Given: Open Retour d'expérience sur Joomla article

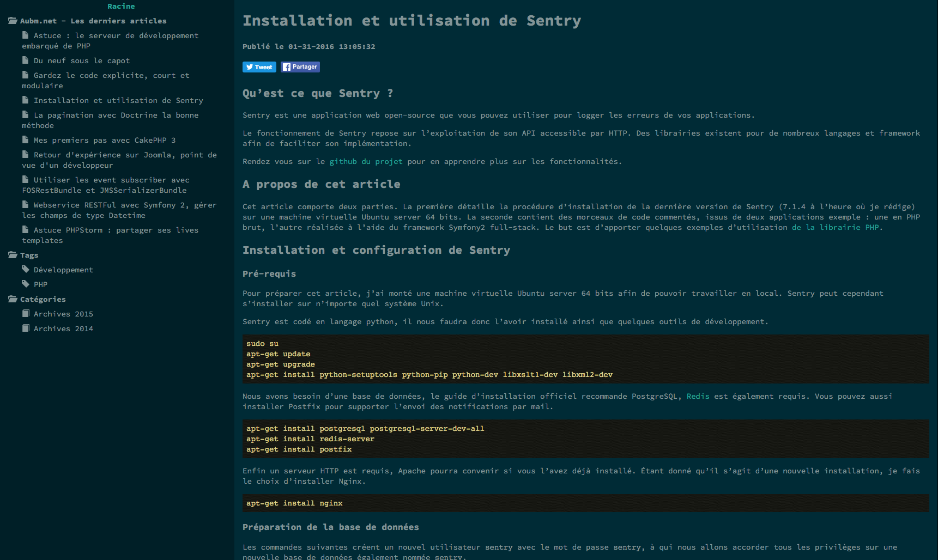Looking at the screenshot, I should click(x=125, y=155).
